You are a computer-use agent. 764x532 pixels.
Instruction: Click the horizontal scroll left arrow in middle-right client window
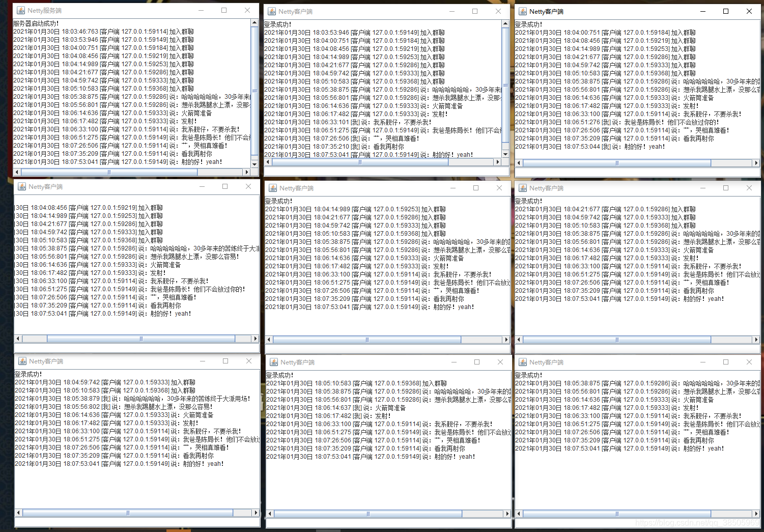click(x=519, y=340)
